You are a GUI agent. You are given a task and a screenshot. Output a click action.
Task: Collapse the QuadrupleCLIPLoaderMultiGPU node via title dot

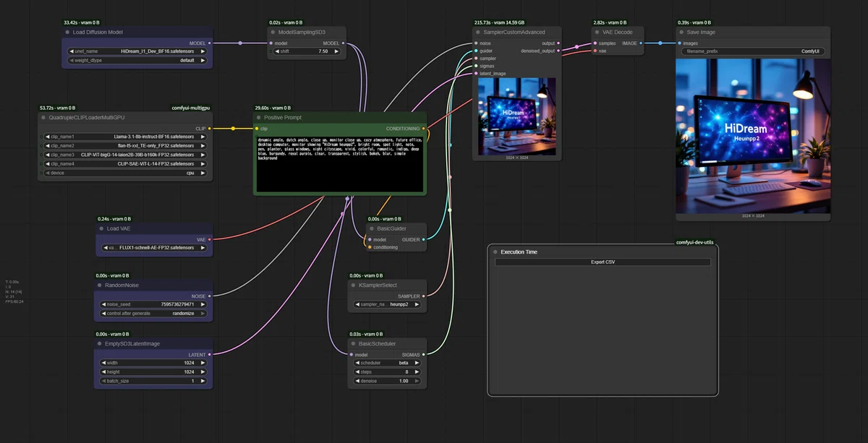(x=43, y=118)
